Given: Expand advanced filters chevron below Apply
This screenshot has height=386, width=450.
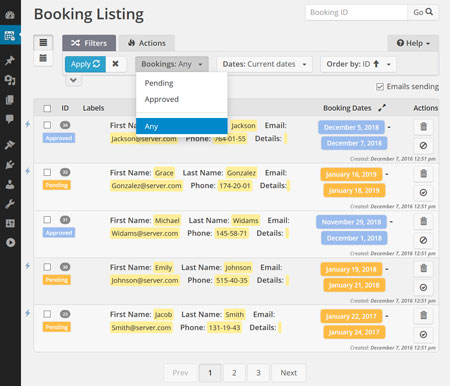Looking at the screenshot, I should pyautogui.click(x=73, y=80).
